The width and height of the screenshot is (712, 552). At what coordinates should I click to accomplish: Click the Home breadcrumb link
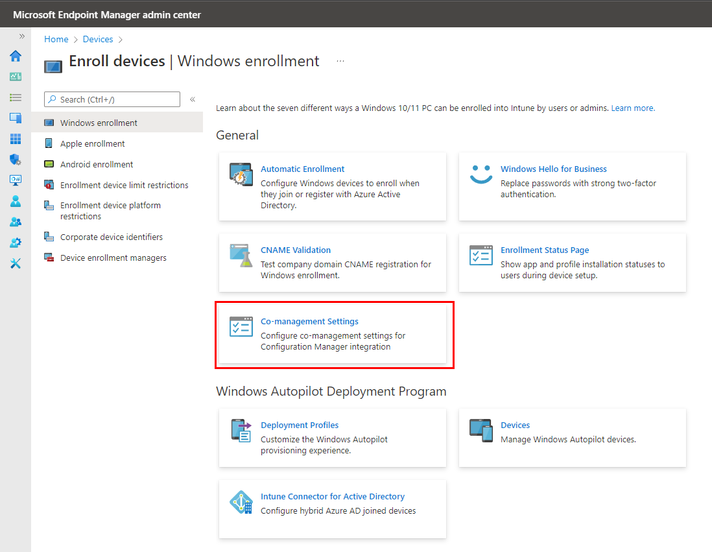point(56,39)
